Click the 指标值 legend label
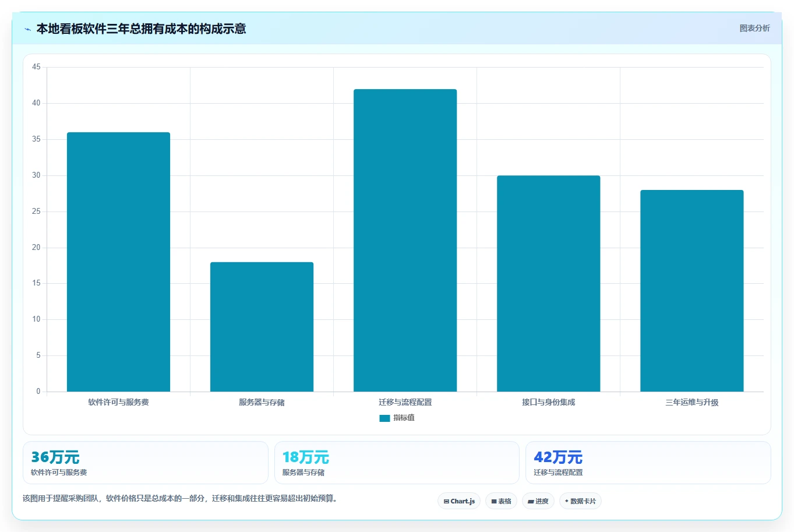 click(x=404, y=418)
